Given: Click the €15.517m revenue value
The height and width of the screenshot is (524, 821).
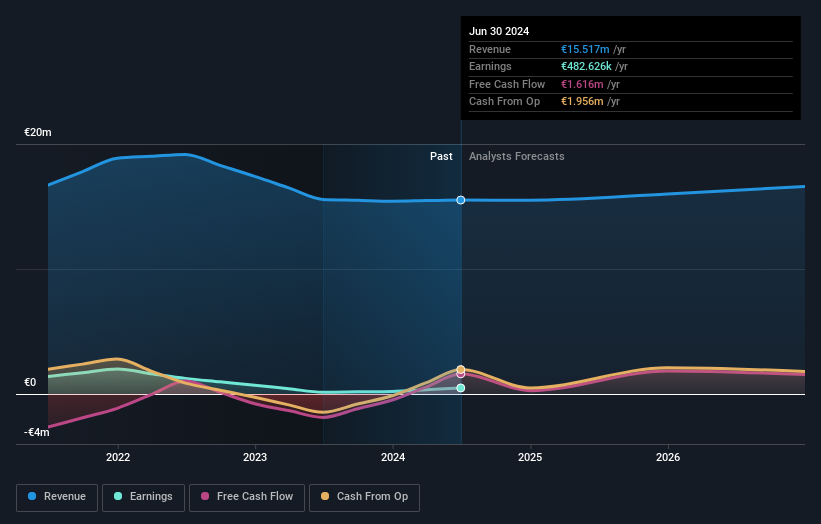Looking at the screenshot, I should click(x=585, y=49).
